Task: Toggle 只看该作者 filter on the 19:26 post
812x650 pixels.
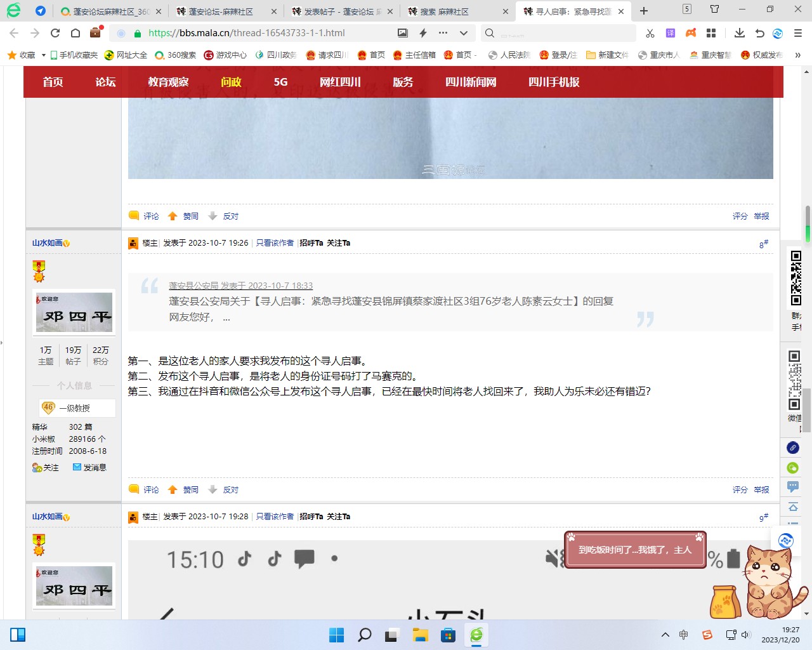Action: tap(275, 242)
